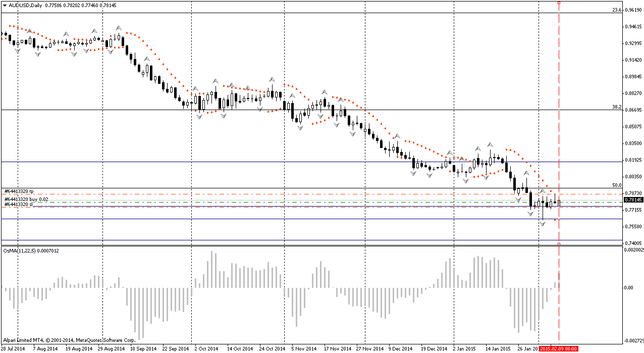Click the 2 Oct 2014 date label
The image size is (644, 353).
click(206, 348)
